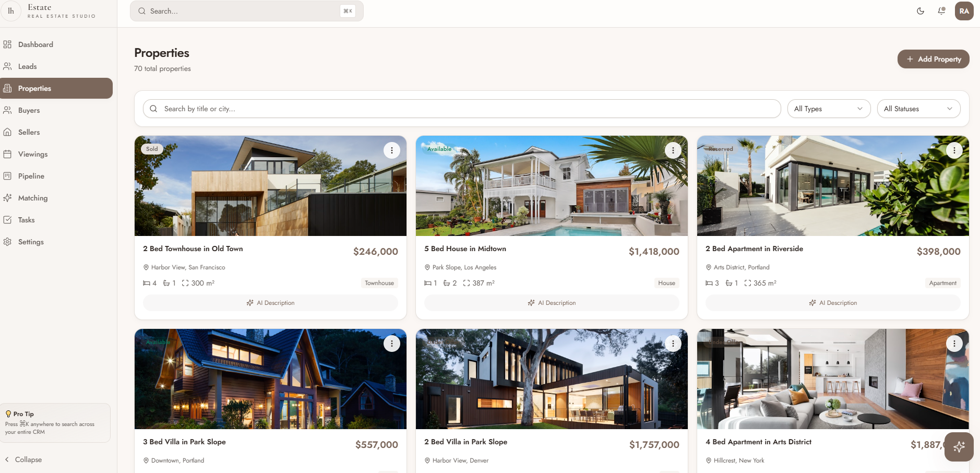The width and height of the screenshot is (980, 473).
Task: Open notifications bell icon
Action: [x=941, y=11]
